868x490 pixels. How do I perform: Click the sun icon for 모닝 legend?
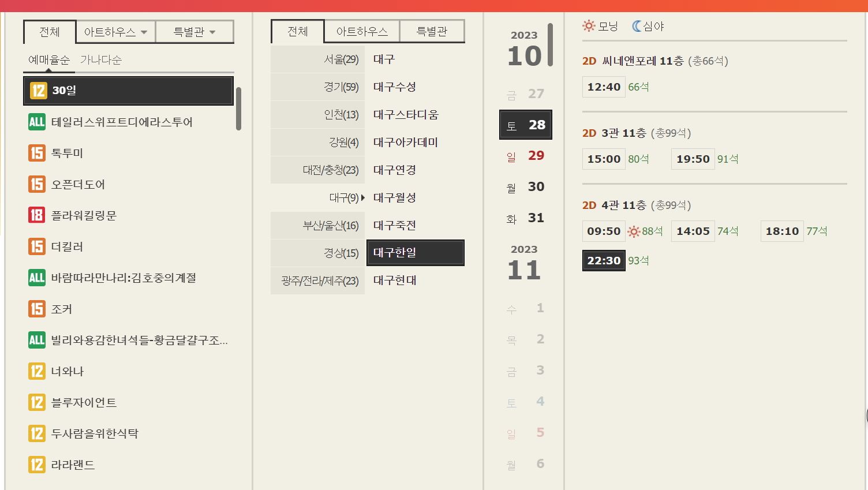click(x=589, y=26)
